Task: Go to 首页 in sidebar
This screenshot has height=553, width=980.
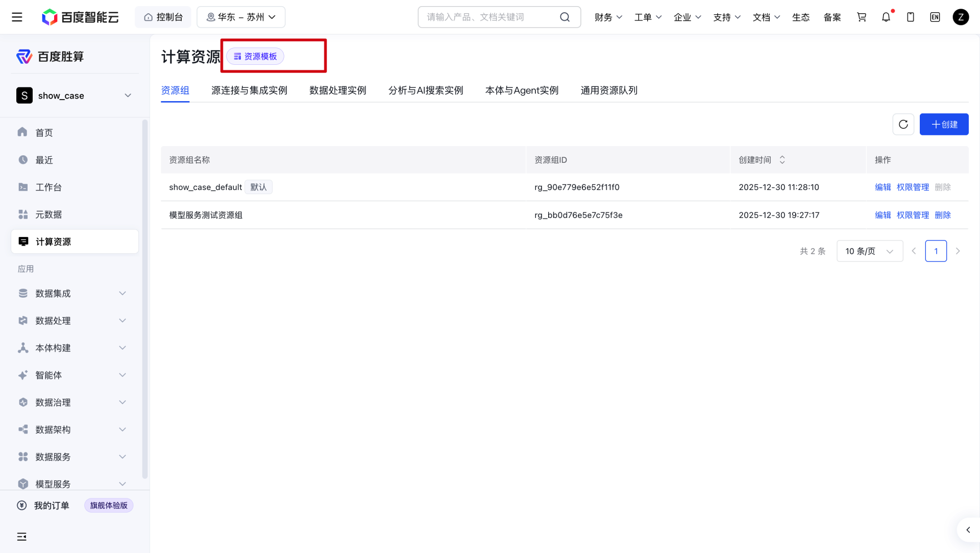Action: pyautogui.click(x=75, y=132)
